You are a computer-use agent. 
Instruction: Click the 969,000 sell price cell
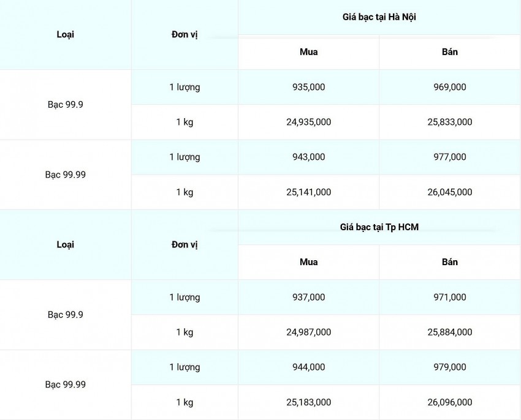click(450, 87)
